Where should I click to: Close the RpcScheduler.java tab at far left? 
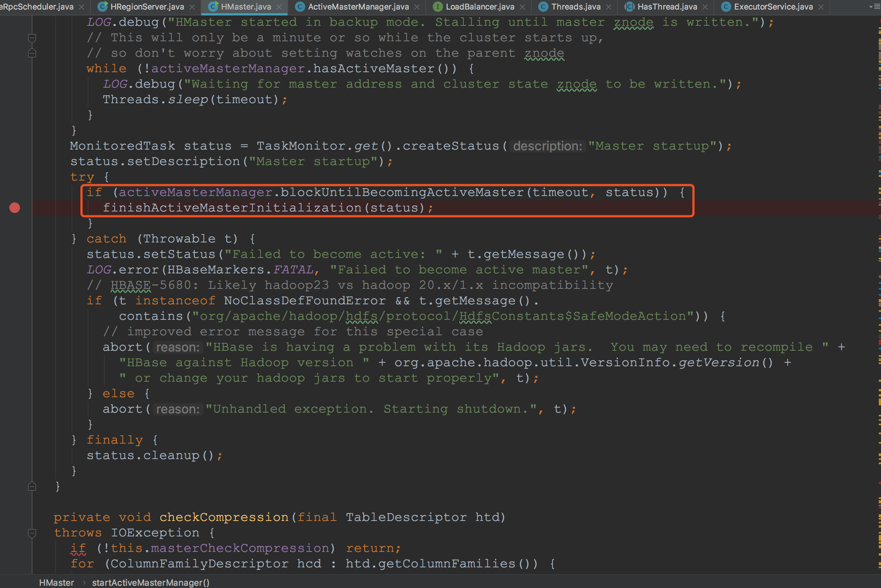tap(82, 7)
